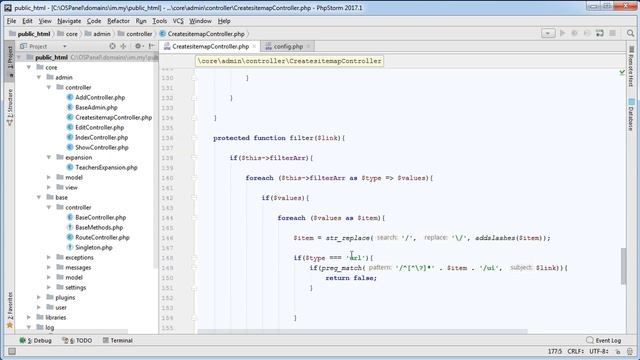
Task: Click fold marker at line 136 gutter
Action: pos(194,138)
